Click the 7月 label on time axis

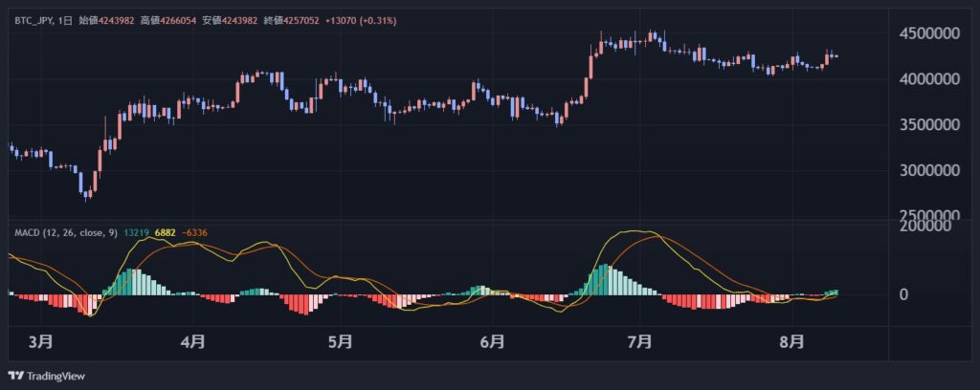coord(638,340)
